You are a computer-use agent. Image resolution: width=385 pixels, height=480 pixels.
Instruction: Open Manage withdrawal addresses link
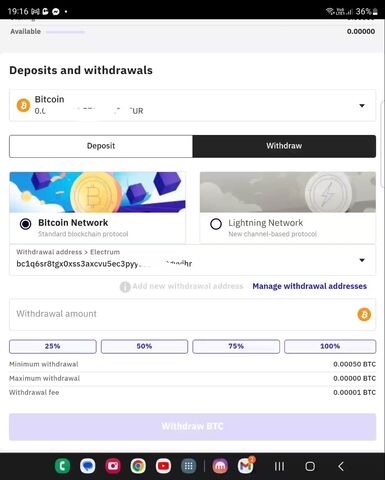click(309, 286)
